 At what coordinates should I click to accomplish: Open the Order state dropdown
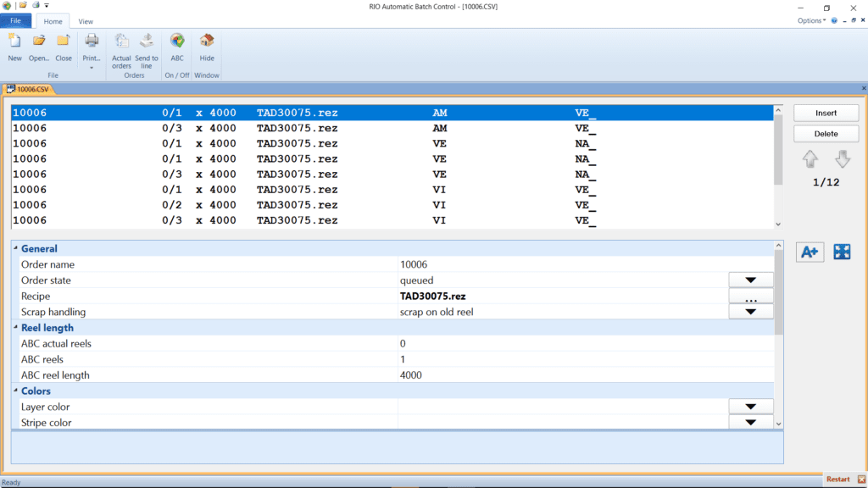click(x=751, y=280)
